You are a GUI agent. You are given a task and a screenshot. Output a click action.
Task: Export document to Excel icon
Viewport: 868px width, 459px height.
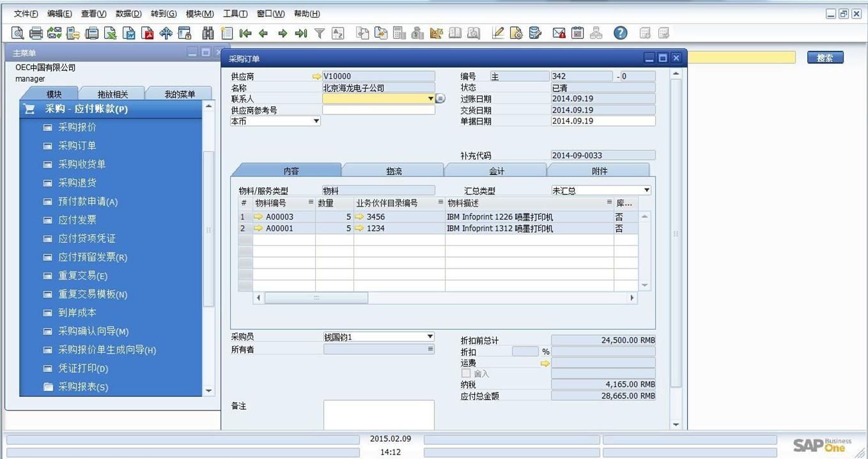(111, 33)
